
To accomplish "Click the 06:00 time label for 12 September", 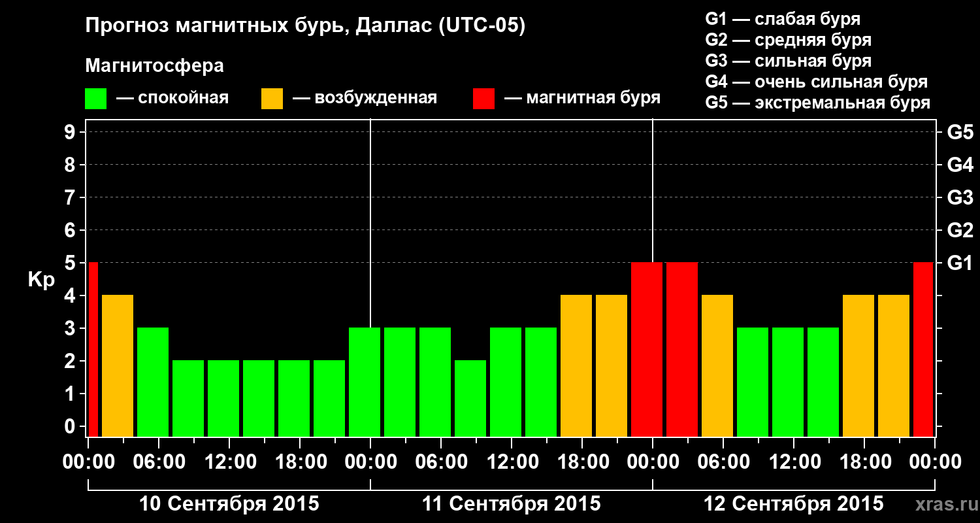I will click(x=724, y=462).
